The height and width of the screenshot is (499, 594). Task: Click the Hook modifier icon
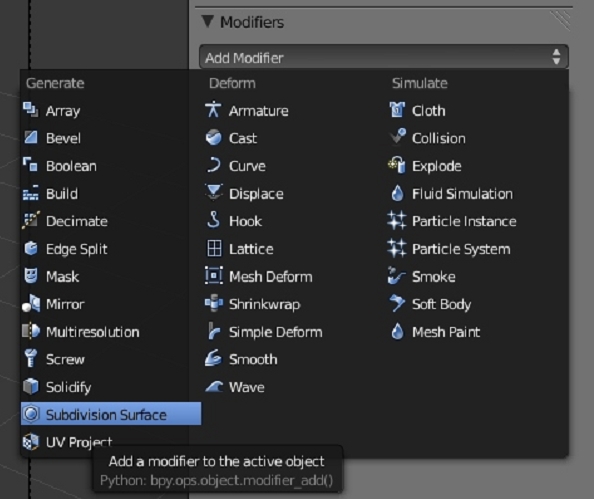point(213,221)
